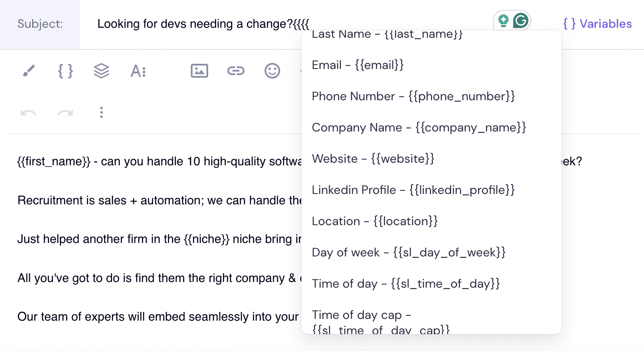Click the redo arrow icon

65,113
